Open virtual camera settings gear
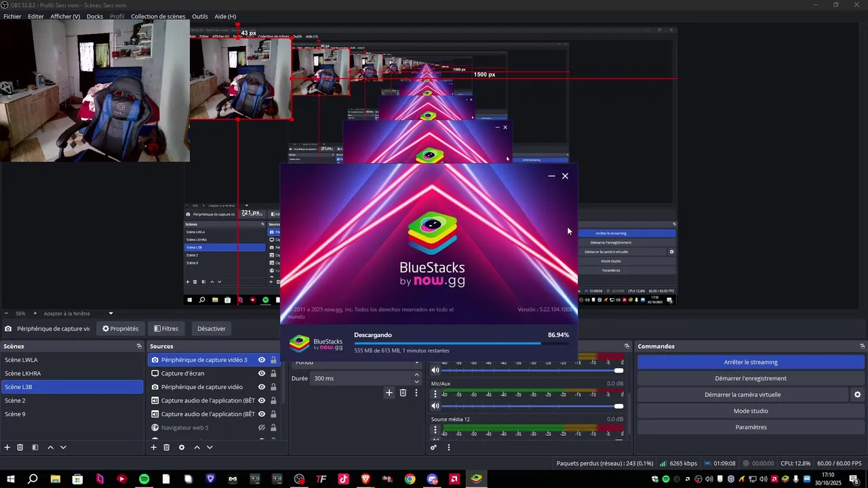The width and height of the screenshot is (868, 488). tap(857, 394)
